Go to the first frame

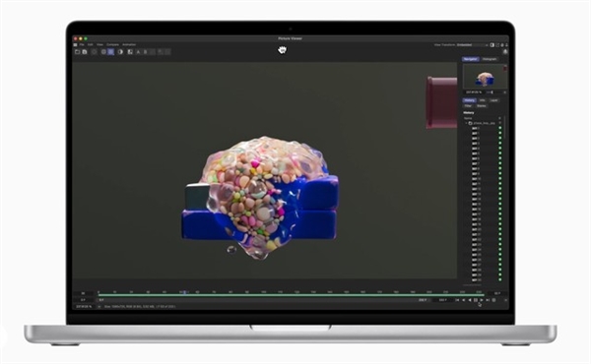tap(457, 300)
